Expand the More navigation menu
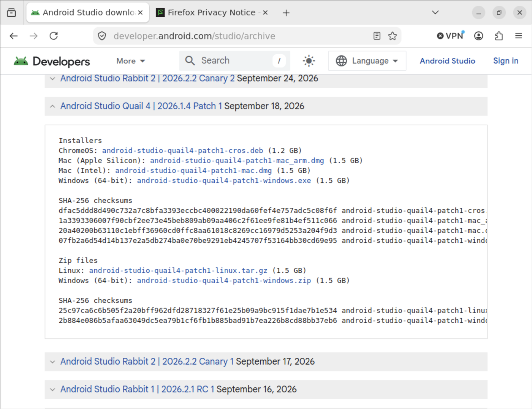 (x=131, y=61)
